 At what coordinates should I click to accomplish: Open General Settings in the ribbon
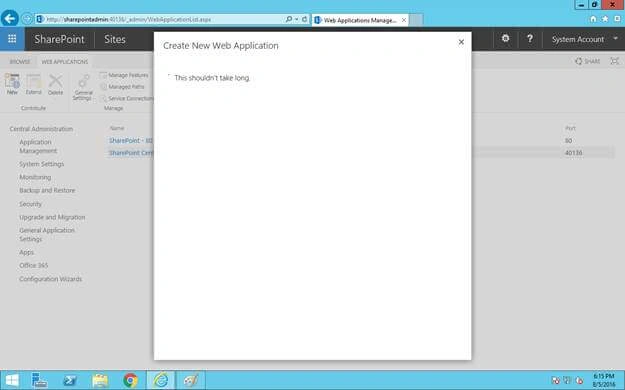[x=83, y=88]
